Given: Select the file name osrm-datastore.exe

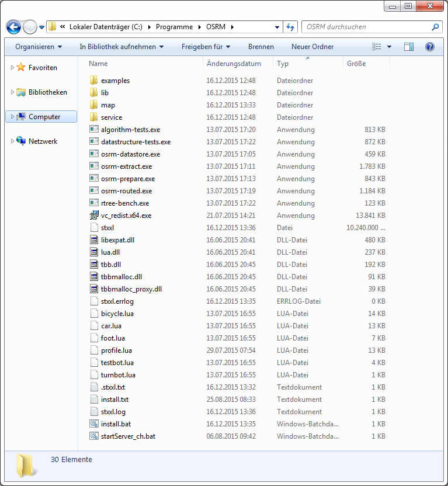Looking at the screenshot, I should click(x=130, y=154).
